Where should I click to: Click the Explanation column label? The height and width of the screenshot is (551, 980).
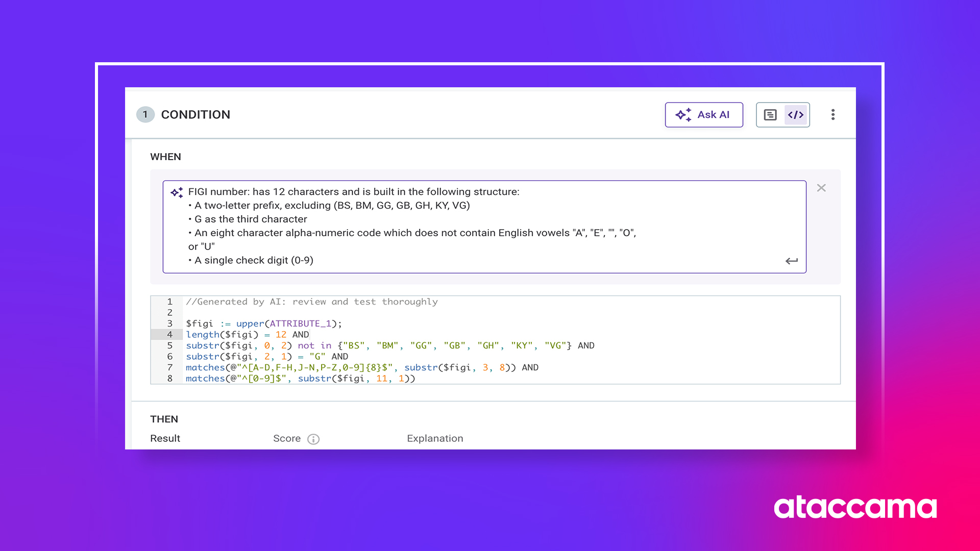click(x=435, y=439)
